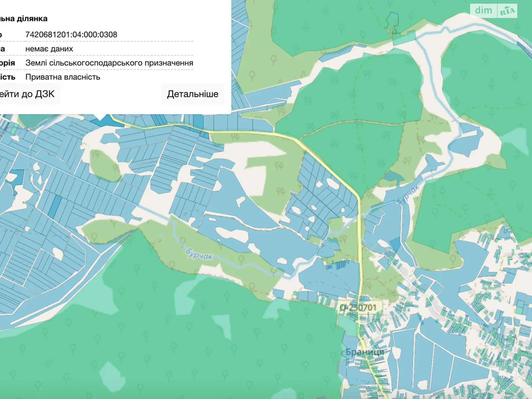Click the 'Приватна власність' ownership value
Image resolution: width=532 pixels, height=399 pixels.
point(63,77)
